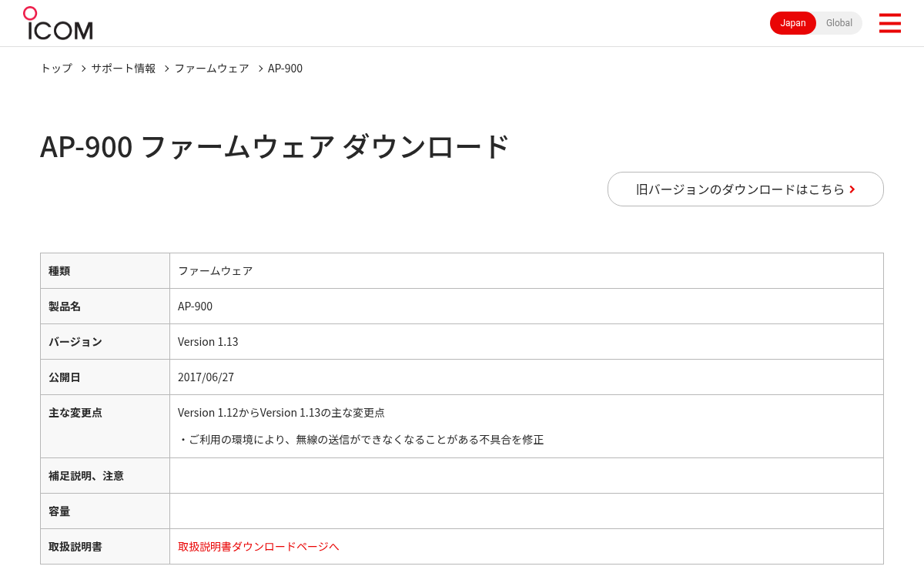
Task: Open 旧バージョンのダウンロードはこちら button
Action: click(x=745, y=189)
